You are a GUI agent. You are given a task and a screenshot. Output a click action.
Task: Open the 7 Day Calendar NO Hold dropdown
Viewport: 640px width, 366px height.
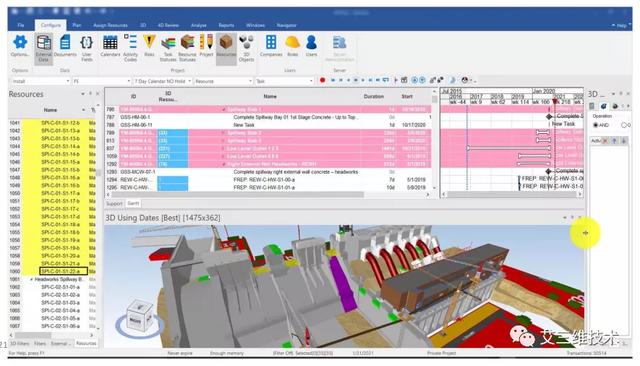tap(162, 81)
